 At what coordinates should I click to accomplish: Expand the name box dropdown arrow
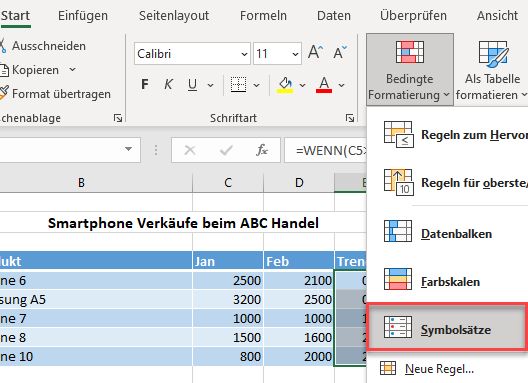128,149
